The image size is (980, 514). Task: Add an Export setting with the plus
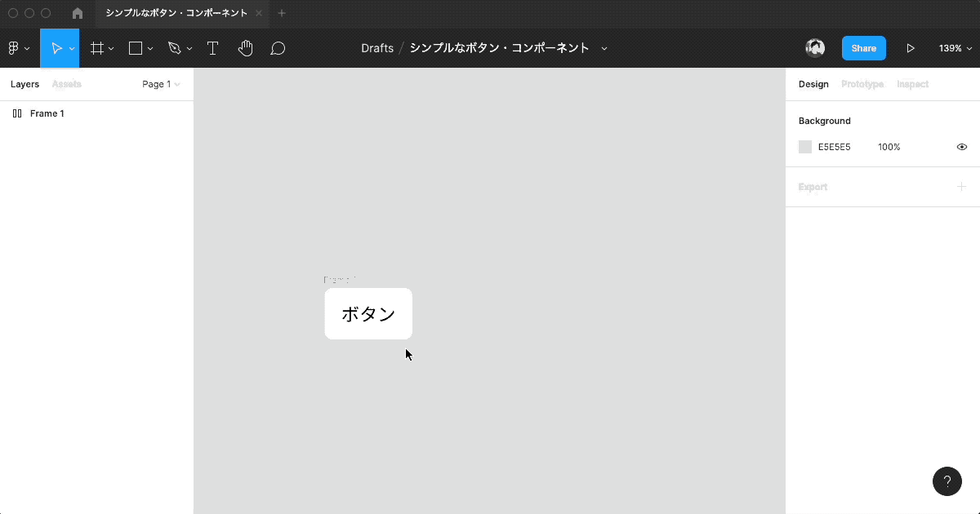(961, 187)
